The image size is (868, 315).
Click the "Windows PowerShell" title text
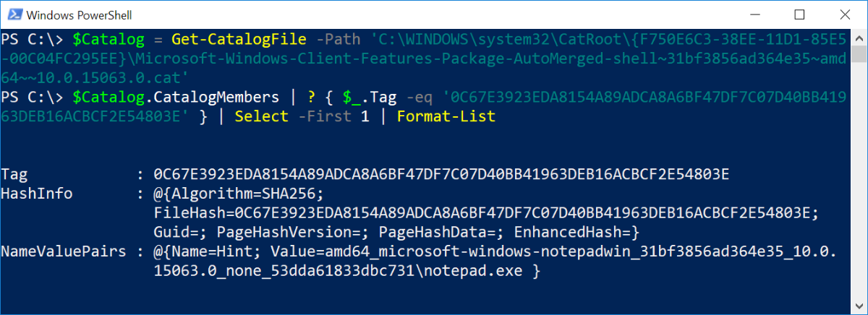78,14
